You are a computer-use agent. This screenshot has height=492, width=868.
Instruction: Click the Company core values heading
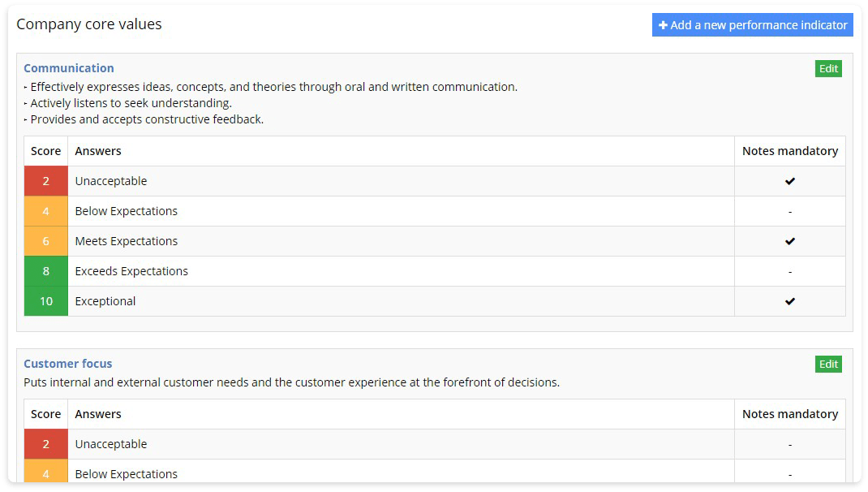(x=89, y=24)
